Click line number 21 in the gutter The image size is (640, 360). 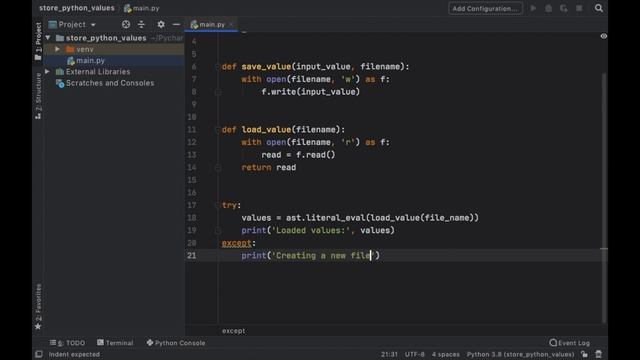click(191, 256)
